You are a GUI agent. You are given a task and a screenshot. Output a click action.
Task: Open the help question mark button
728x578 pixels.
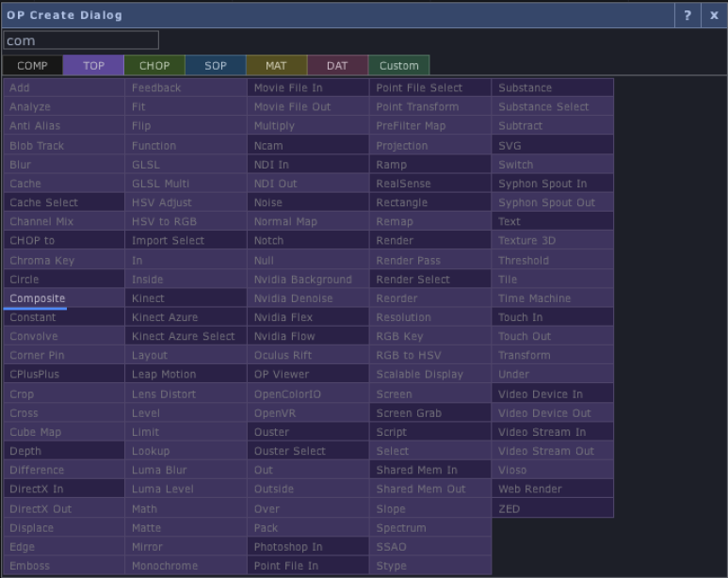(688, 15)
